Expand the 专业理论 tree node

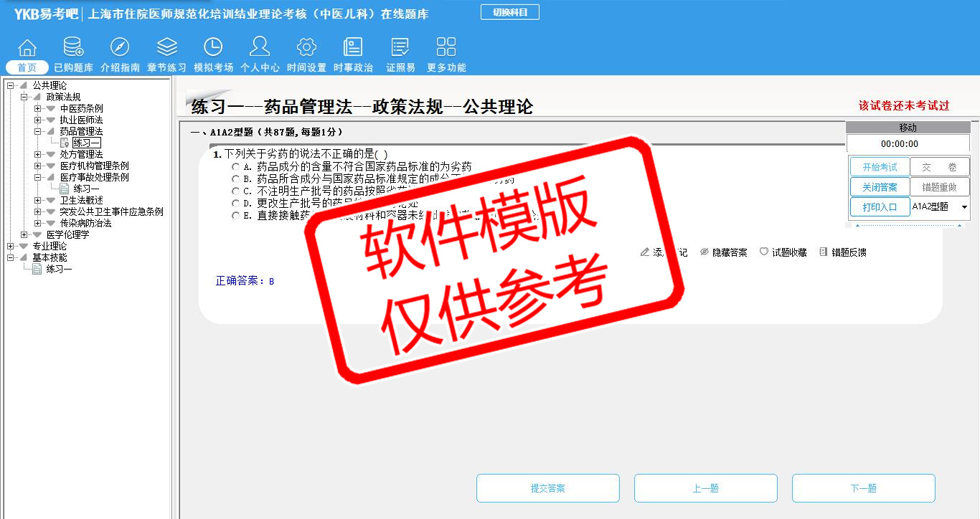tap(10, 246)
